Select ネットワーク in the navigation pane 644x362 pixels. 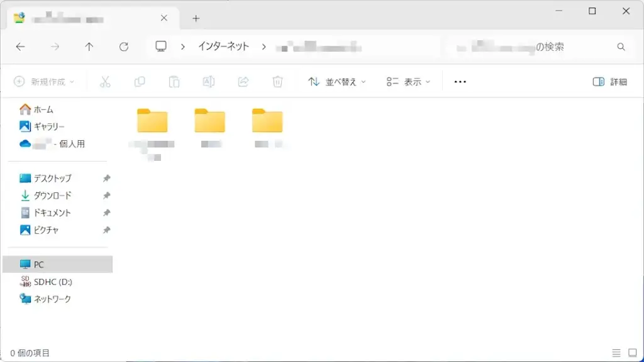coord(52,299)
